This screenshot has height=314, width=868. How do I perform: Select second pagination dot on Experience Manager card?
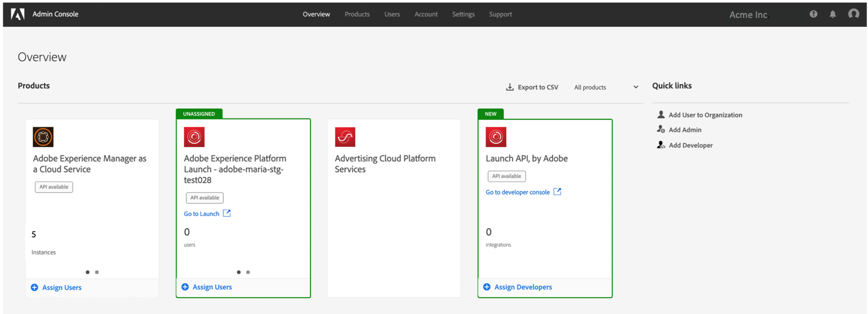pos(97,272)
